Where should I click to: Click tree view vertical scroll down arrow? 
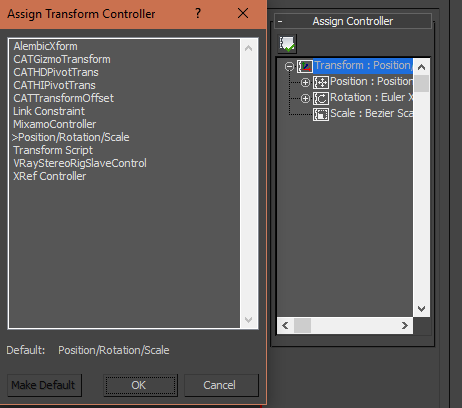click(421, 309)
